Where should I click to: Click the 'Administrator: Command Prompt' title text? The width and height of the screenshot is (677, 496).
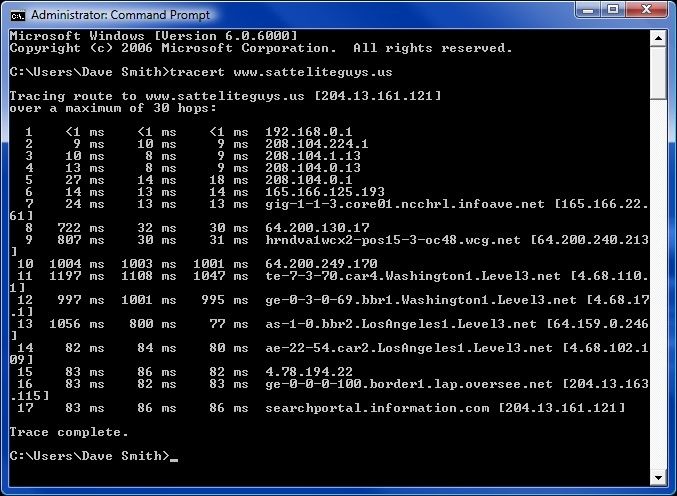120,15
